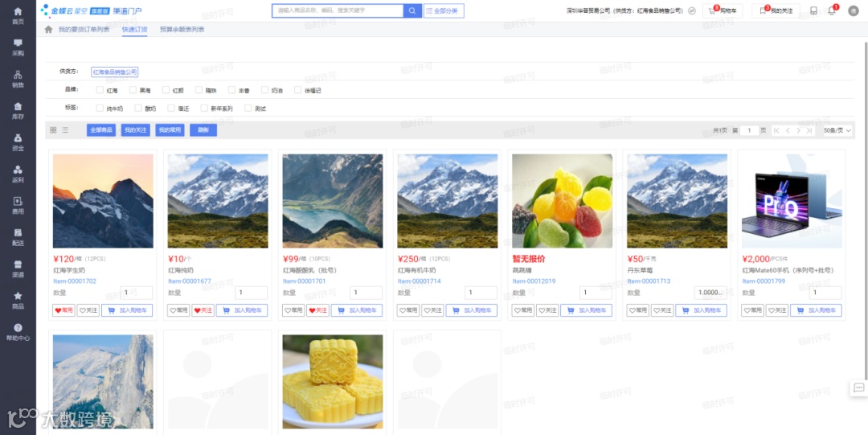Click the page number input field
Viewport: 868px width, 435px height.
click(750, 131)
